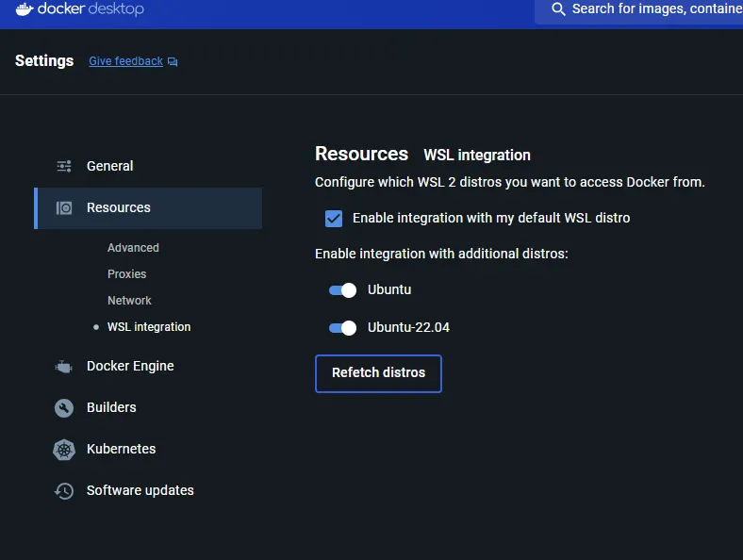Click the Kubernetes helm wheel icon
The width and height of the screenshot is (743, 560).
pyautogui.click(x=64, y=449)
